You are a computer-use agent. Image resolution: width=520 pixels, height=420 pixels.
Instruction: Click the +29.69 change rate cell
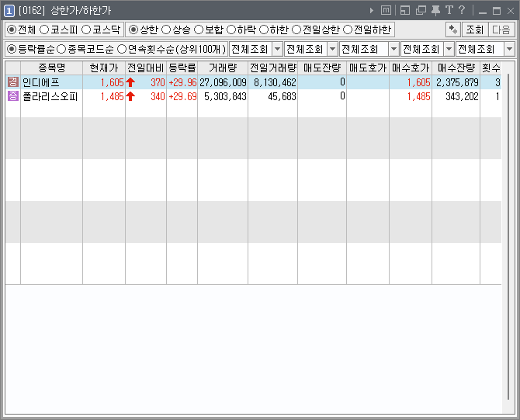click(182, 96)
